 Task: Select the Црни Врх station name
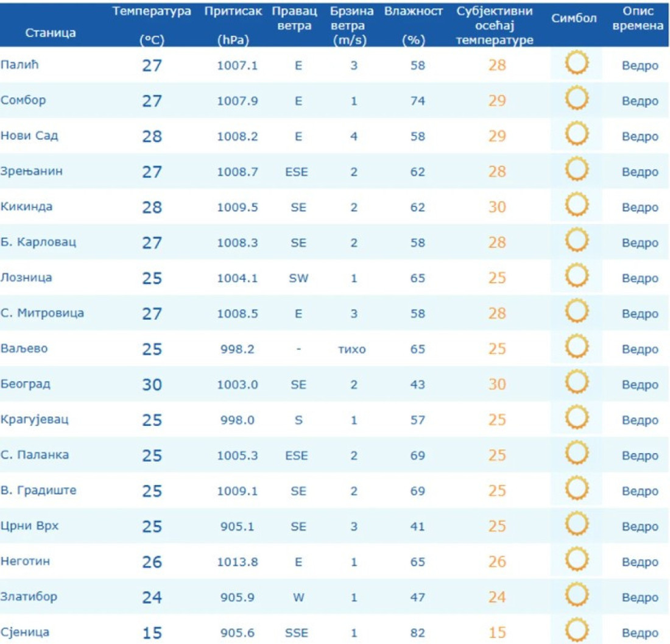coord(29,526)
